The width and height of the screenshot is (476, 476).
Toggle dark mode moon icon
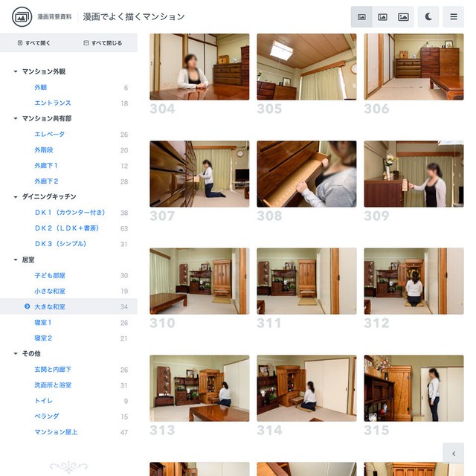click(x=428, y=16)
